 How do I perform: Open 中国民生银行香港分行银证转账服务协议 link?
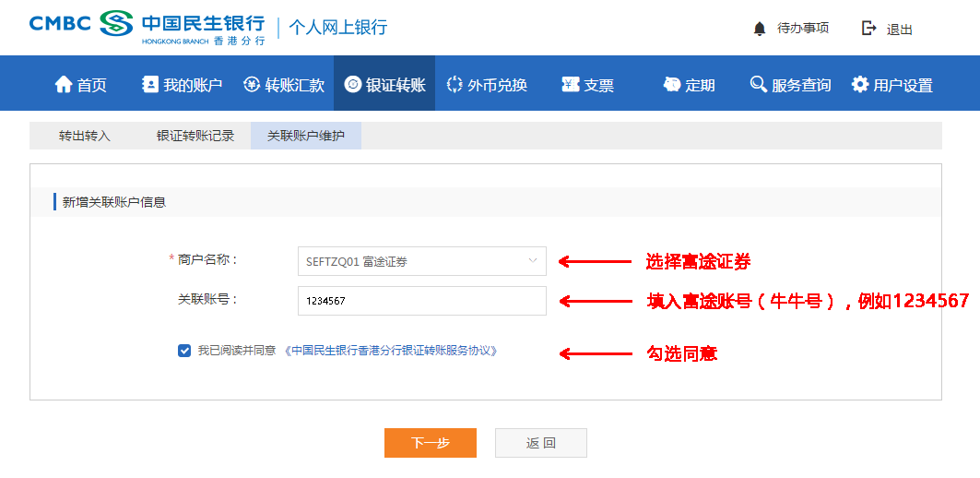pyautogui.click(x=391, y=351)
